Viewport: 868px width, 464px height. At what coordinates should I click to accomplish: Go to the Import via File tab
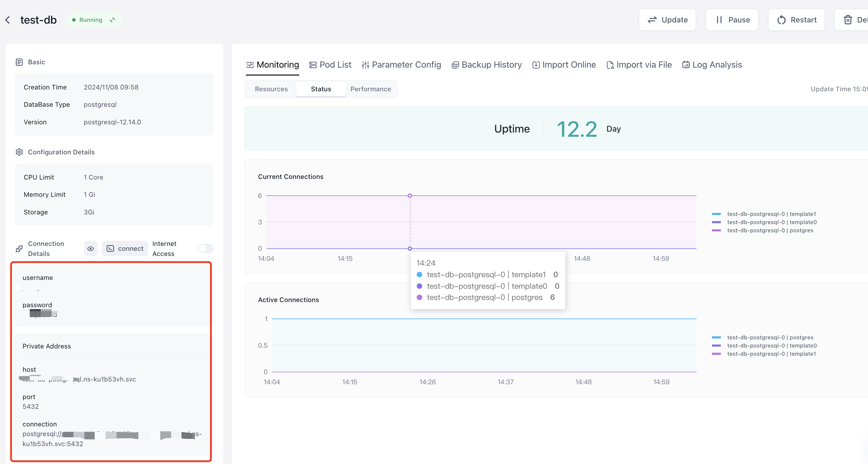639,65
